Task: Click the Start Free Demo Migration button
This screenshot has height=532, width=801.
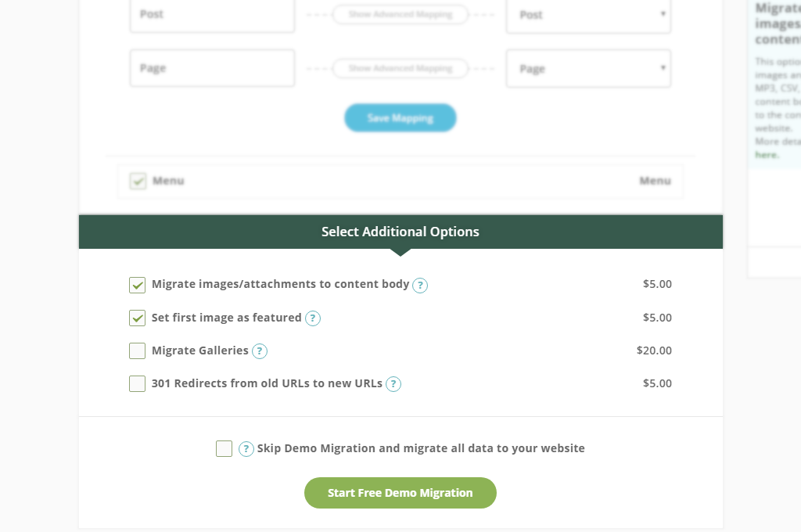Action: click(x=400, y=493)
